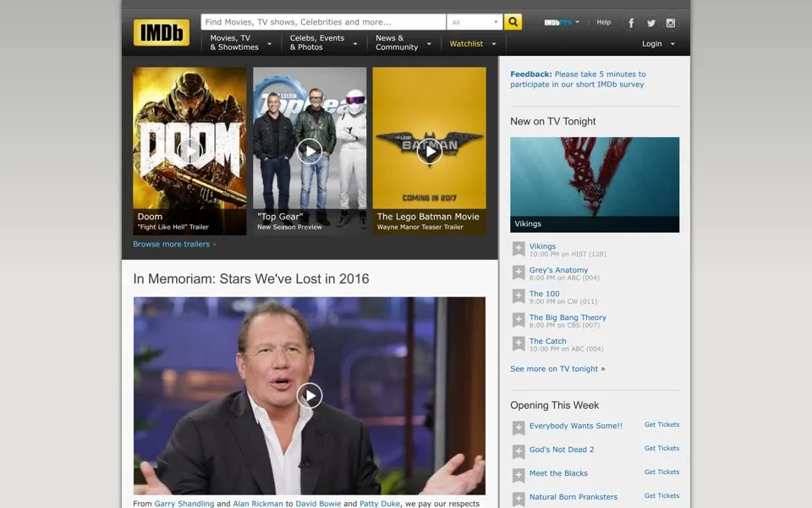
Task: Click the Login menu item
Action: pyautogui.click(x=652, y=44)
